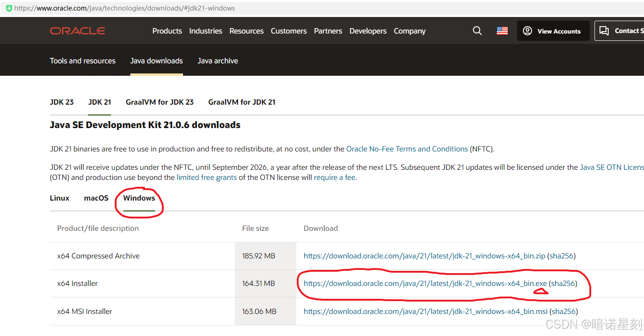The height and width of the screenshot is (336, 644).
Task: Click the 'Download' column header
Action: pyautogui.click(x=321, y=228)
